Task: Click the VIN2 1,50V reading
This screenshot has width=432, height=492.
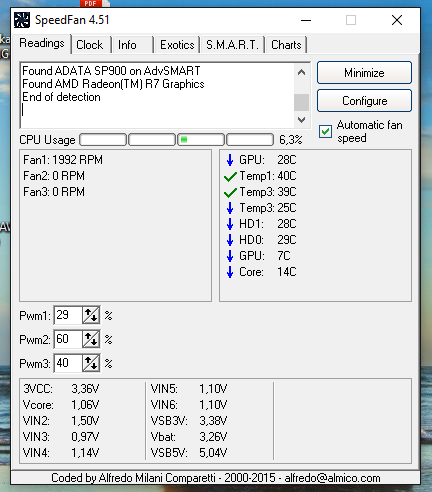Action: [x=61, y=421]
